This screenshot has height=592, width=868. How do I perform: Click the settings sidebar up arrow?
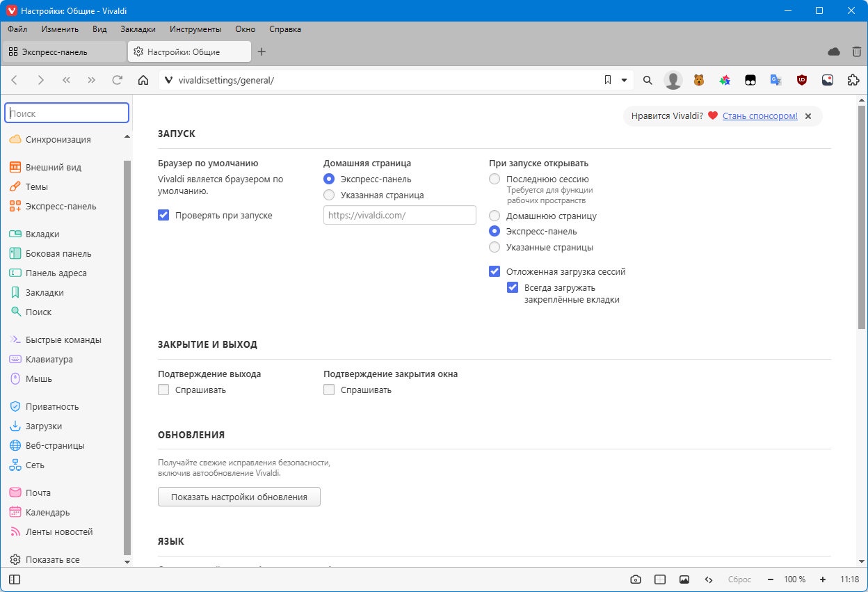(x=127, y=137)
